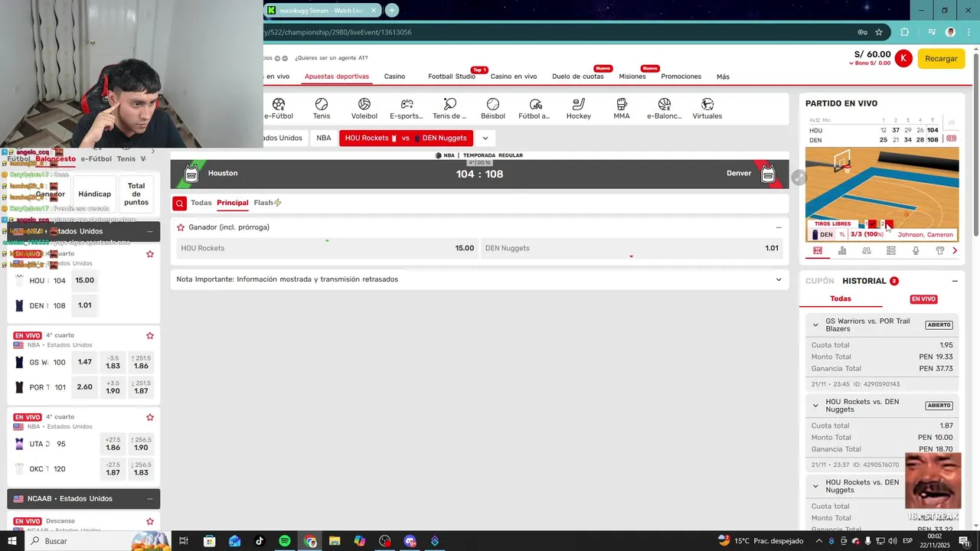Click the scoreboard pitch icon beside DEN score

951,139
